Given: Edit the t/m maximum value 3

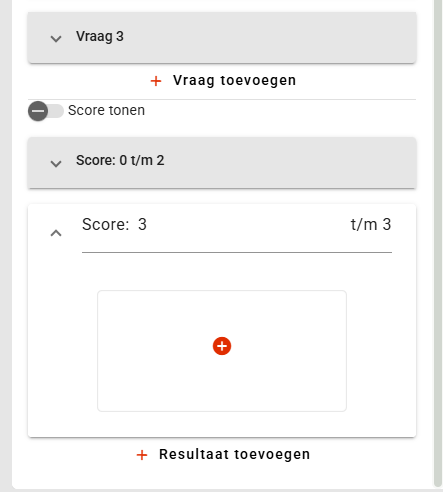Looking at the screenshot, I should (387, 224).
